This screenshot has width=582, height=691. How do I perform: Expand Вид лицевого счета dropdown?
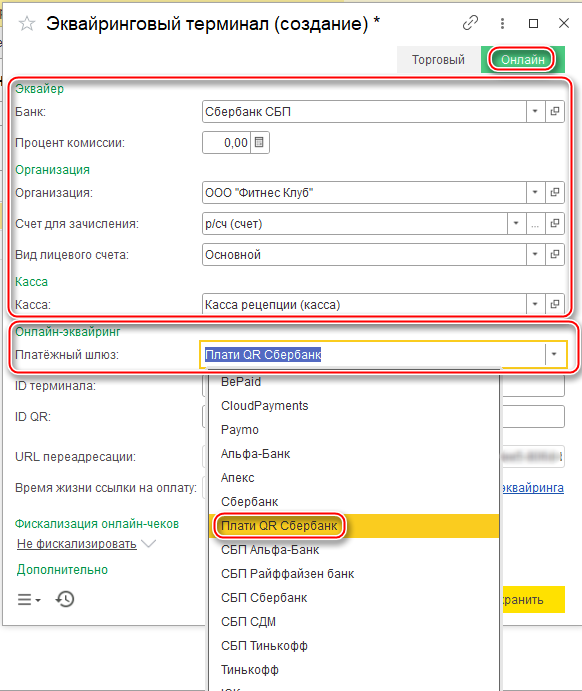coord(535,254)
